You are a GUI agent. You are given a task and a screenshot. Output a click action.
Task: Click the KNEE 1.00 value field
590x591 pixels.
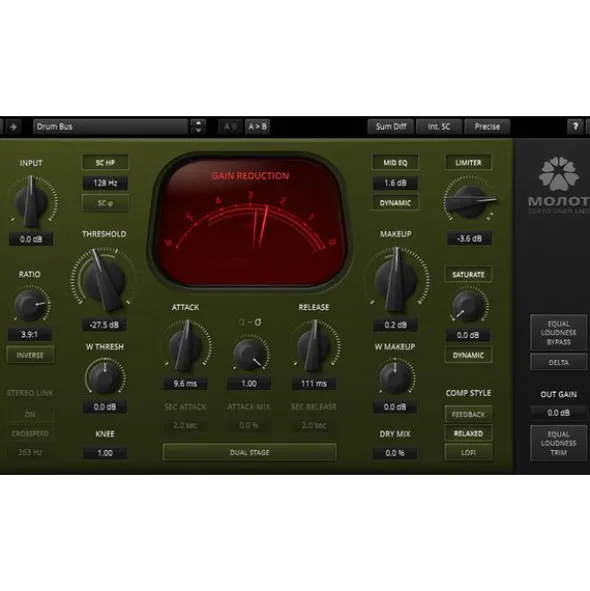point(105,453)
